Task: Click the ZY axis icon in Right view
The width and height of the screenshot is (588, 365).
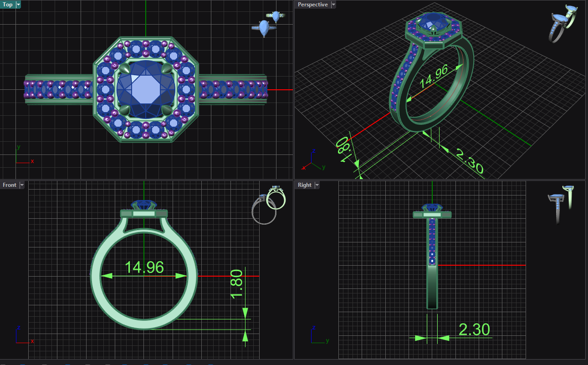Action: coord(317,335)
